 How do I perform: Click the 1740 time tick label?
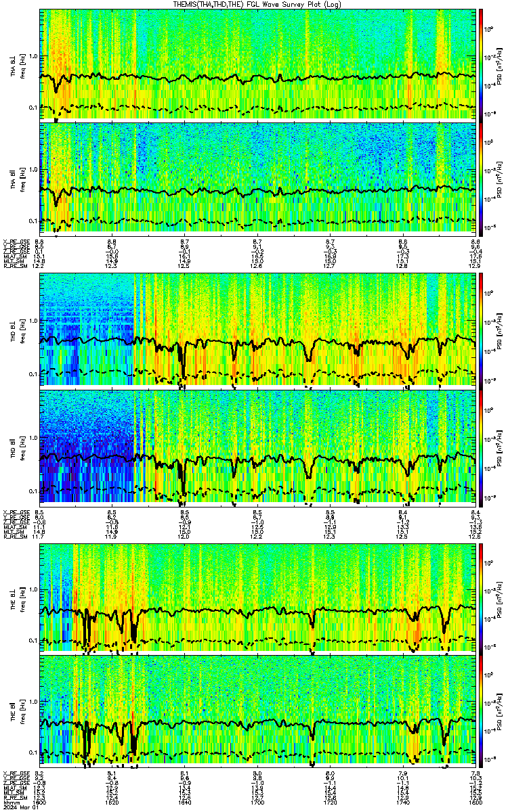402,801
